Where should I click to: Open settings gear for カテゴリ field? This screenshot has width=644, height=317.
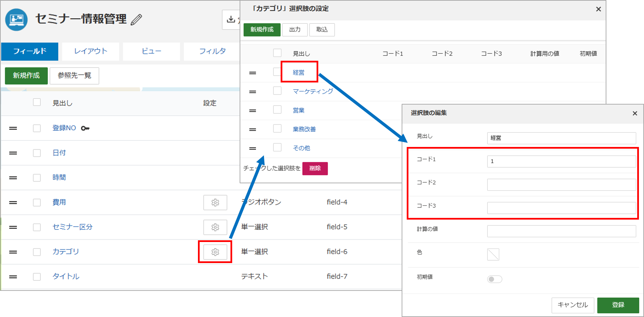(x=215, y=252)
